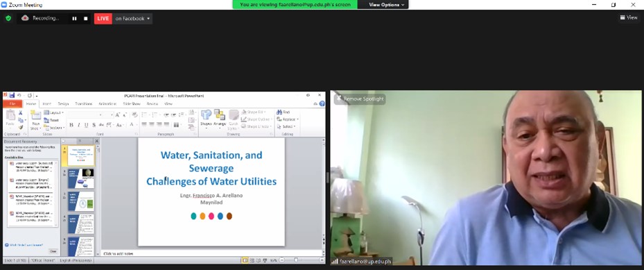Open the Layout dropdown in Slides group

pos(54,112)
